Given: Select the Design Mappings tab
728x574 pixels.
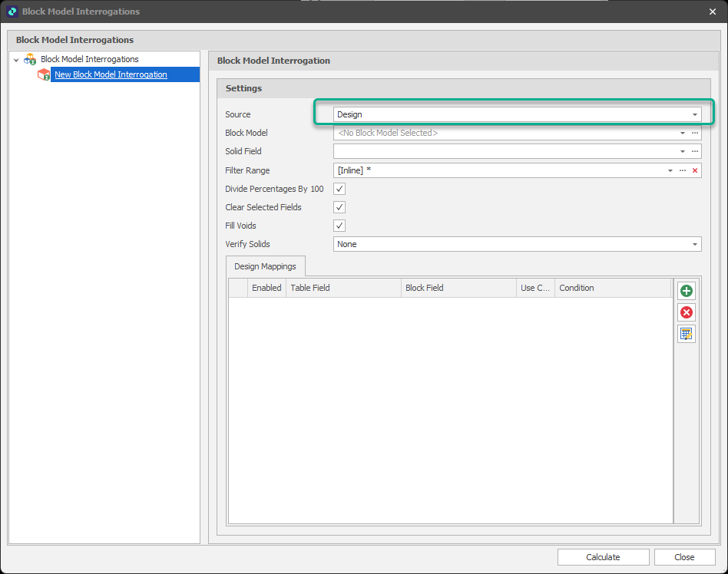Looking at the screenshot, I should [266, 266].
